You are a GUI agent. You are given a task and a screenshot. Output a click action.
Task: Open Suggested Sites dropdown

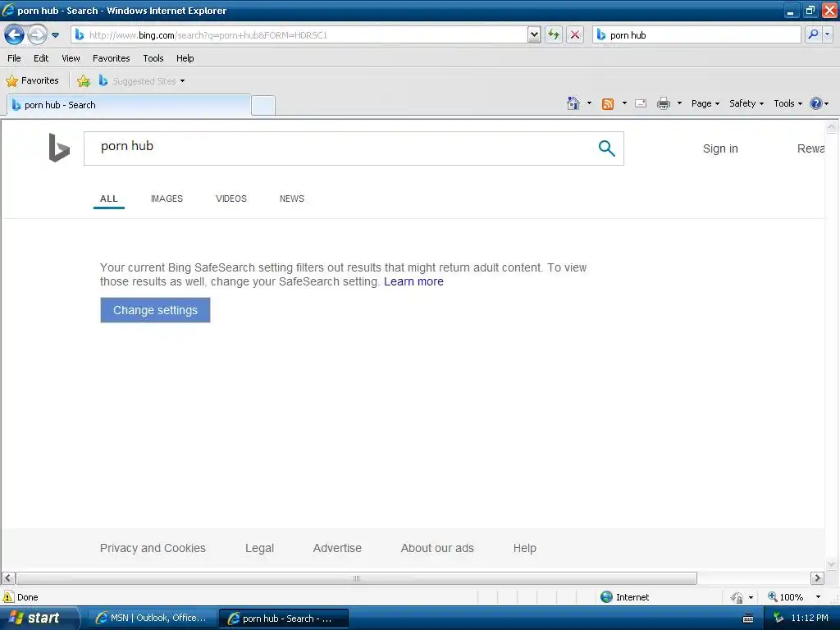142,81
